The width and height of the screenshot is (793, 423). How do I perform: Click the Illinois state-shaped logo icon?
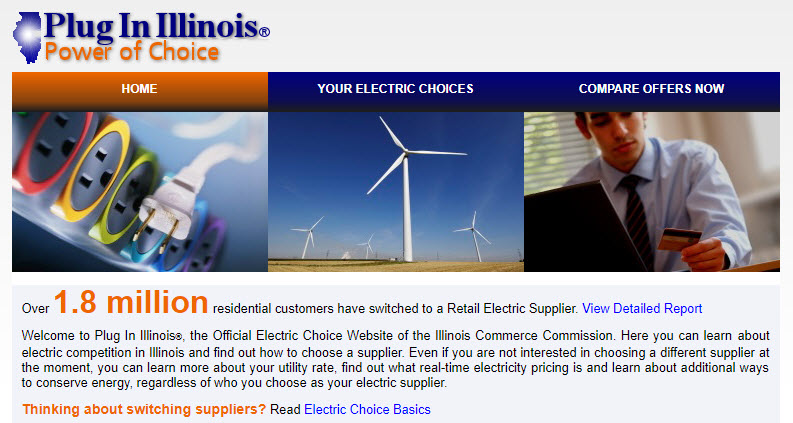27,37
